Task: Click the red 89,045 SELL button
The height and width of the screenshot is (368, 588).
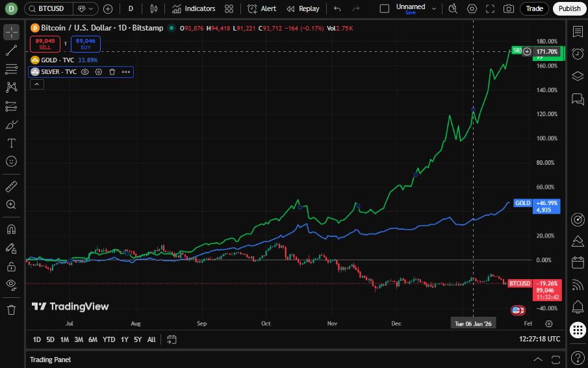Action: click(x=45, y=44)
